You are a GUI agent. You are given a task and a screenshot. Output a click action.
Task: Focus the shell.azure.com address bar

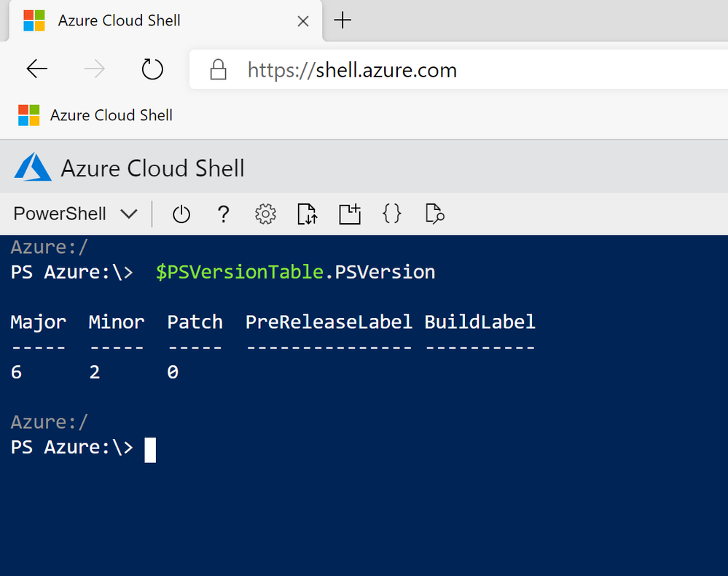(458, 70)
